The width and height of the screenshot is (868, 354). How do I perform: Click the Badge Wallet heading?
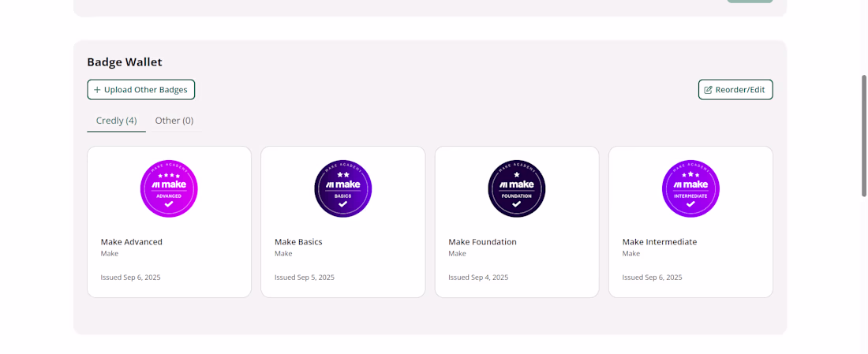point(125,62)
